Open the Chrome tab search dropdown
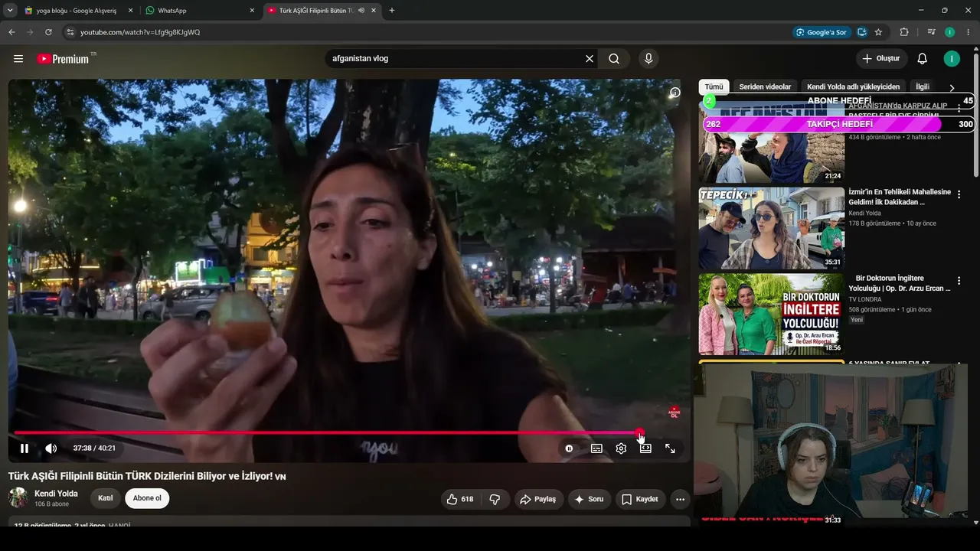This screenshot has width=980, height=551. pyautogui.click(x=10, y=11)
